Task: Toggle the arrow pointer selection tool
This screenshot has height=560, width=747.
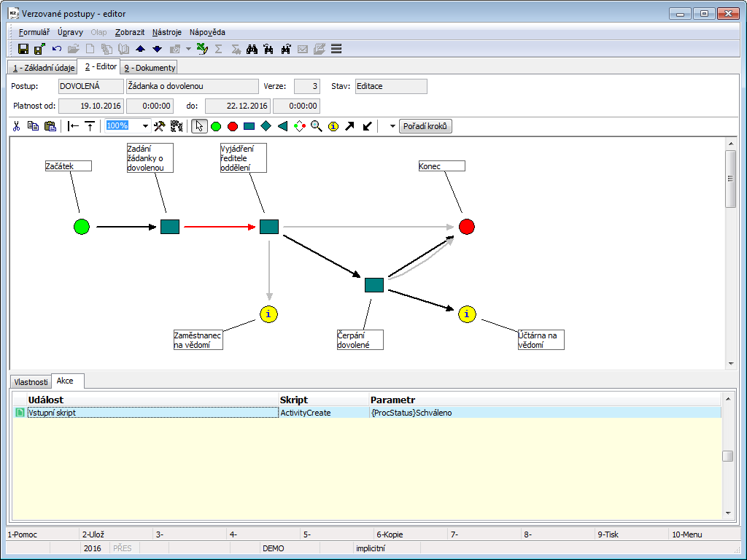Action: tap(198, 126)
